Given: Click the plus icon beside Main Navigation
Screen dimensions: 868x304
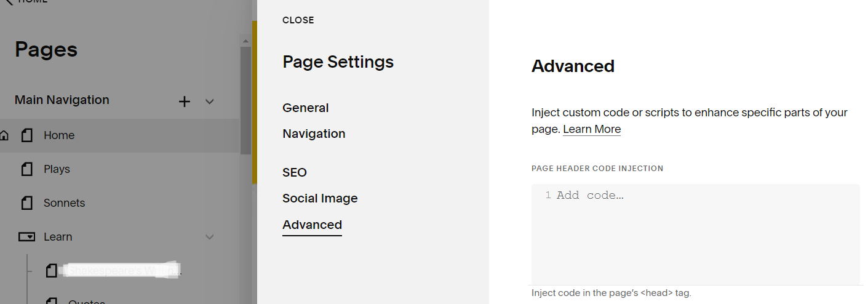Looking at the screenshot, I should coord(184,102).
